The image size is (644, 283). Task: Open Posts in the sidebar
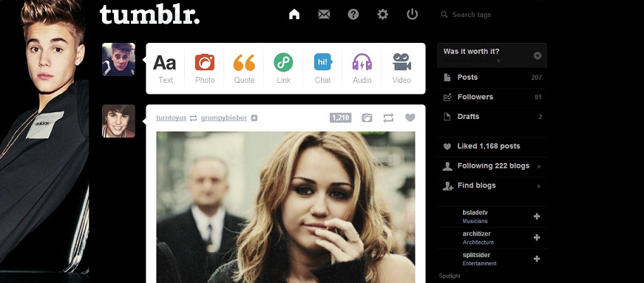492,78
